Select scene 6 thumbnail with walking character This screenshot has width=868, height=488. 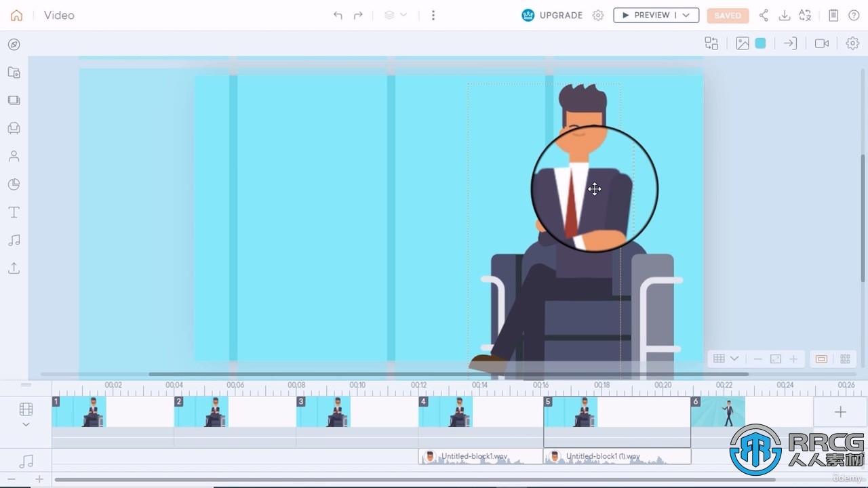(718, 411)
